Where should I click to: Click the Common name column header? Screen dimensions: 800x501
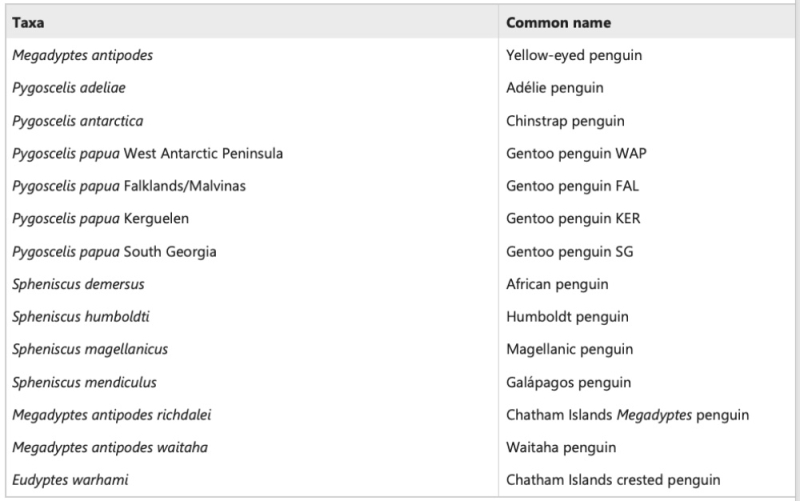click(559, 22)
